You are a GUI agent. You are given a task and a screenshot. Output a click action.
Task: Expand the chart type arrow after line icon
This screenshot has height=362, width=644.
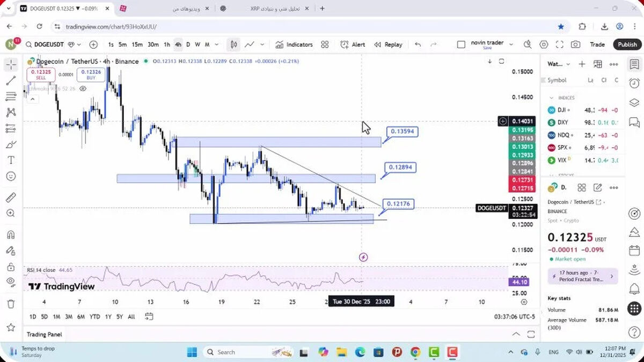click(x=262, y=45)
